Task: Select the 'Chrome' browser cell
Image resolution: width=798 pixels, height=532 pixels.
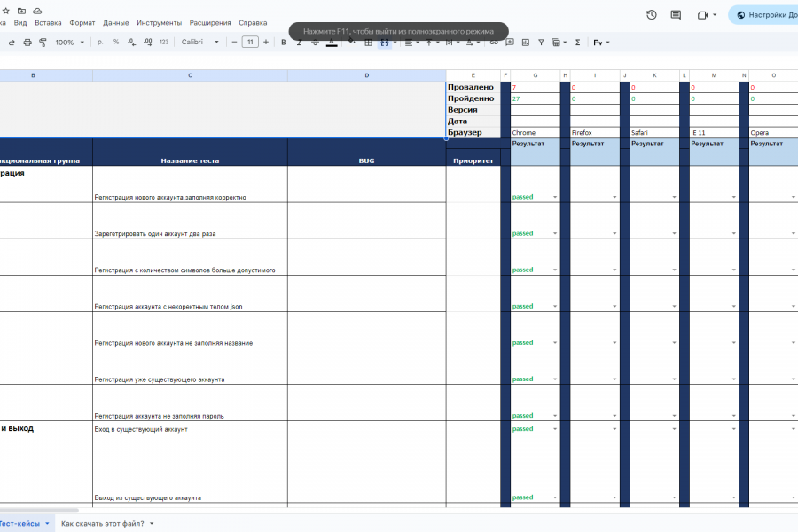Action: point(536,132)
